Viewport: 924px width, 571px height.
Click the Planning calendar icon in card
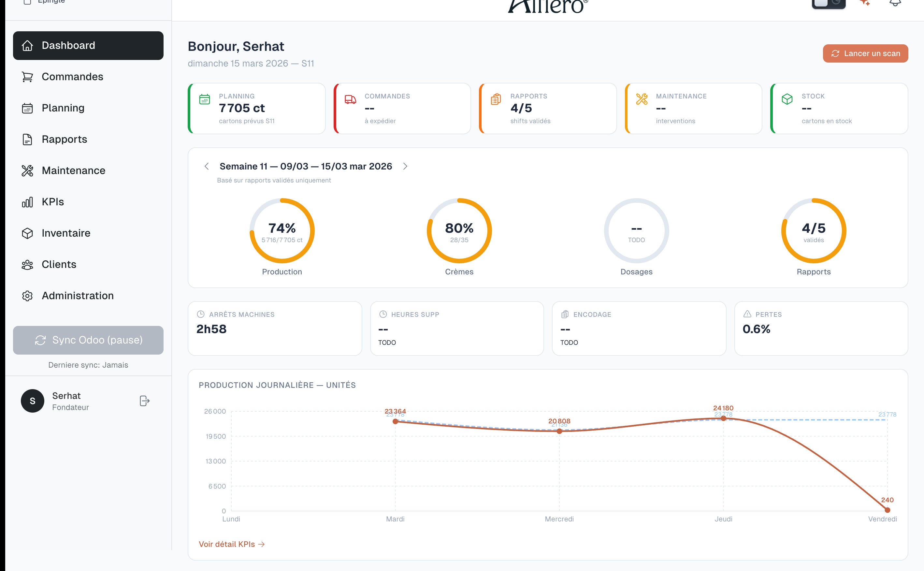click(205, 99)
